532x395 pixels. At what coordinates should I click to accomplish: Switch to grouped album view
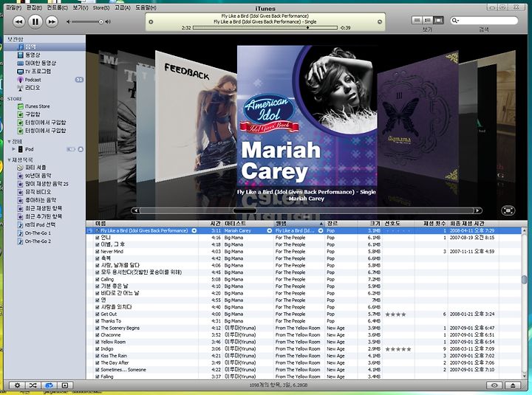[428, 21]
